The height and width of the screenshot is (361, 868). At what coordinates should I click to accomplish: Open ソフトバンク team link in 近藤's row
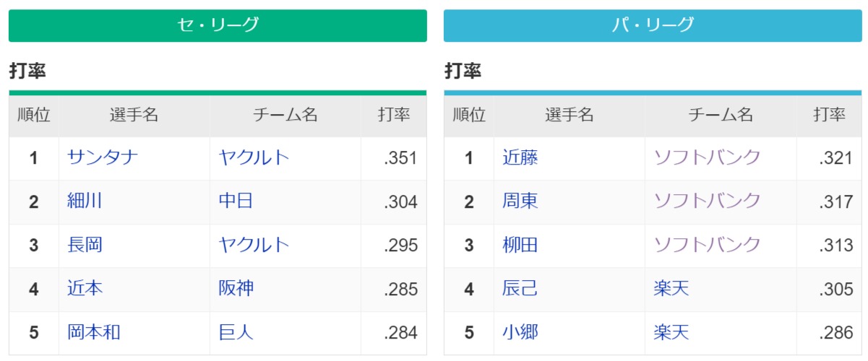pos(708,157)
